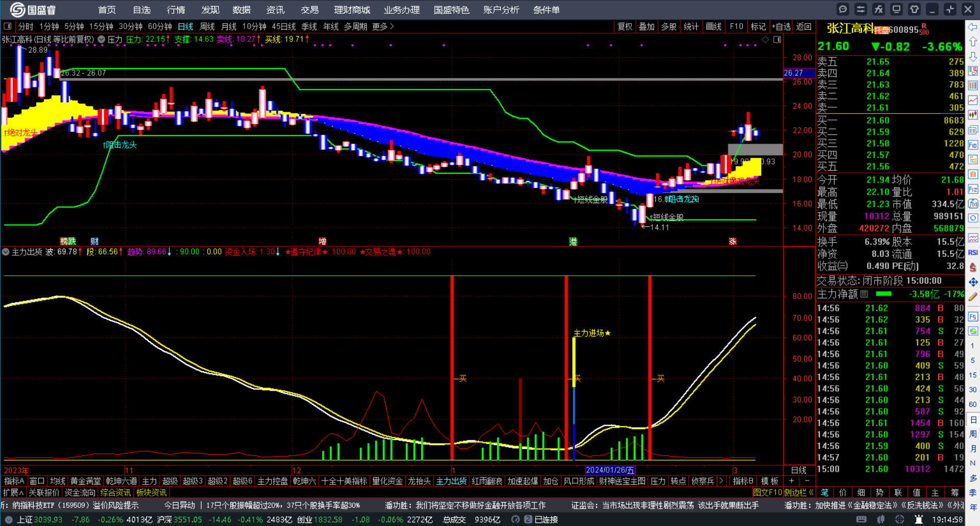980x526 pixels.
Task: Expand the 扩展 panel at bottom left
Action: click(x=13, y=492)
